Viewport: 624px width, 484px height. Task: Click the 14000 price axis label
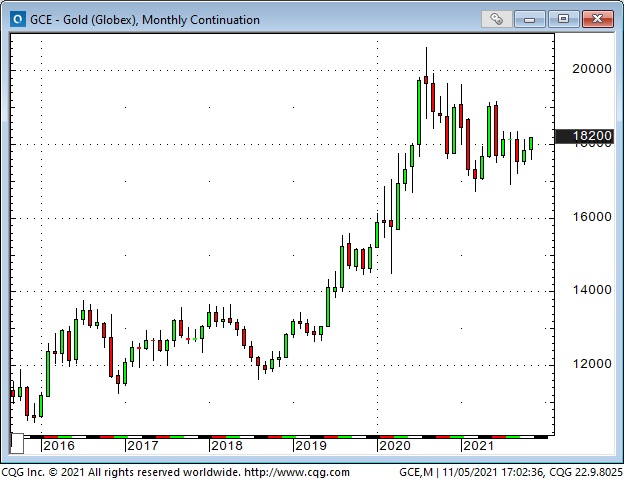[591, 290]
